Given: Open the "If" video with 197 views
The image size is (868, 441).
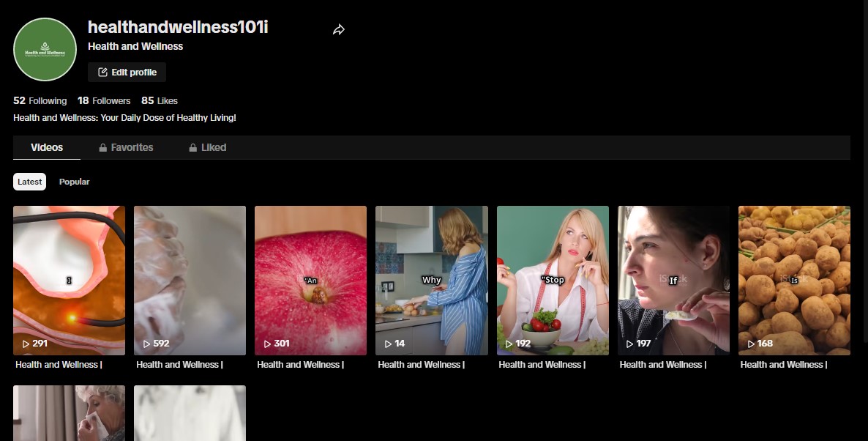Looking at the screenshot, I should [x=674, y=281].
